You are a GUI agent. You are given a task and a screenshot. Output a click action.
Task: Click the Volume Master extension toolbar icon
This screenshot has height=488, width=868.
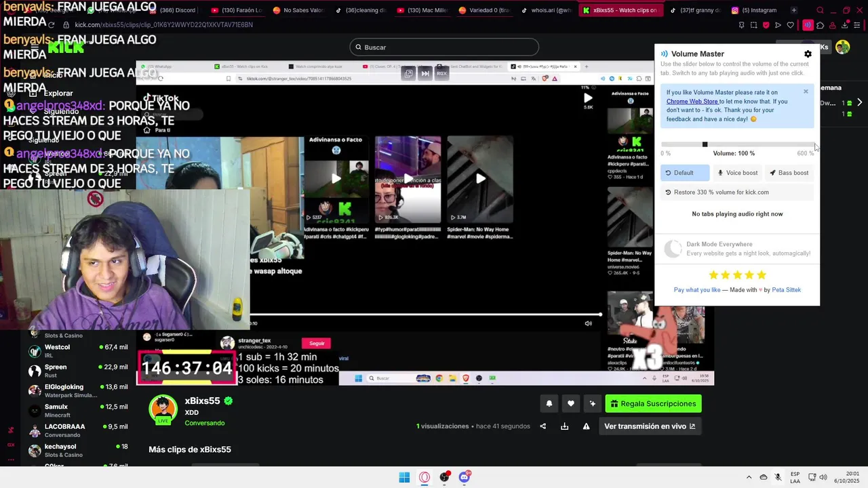click(808, 25)
